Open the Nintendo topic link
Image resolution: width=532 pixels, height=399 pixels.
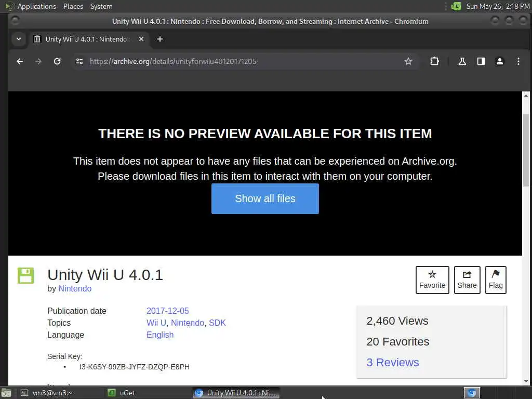(187, 323)
